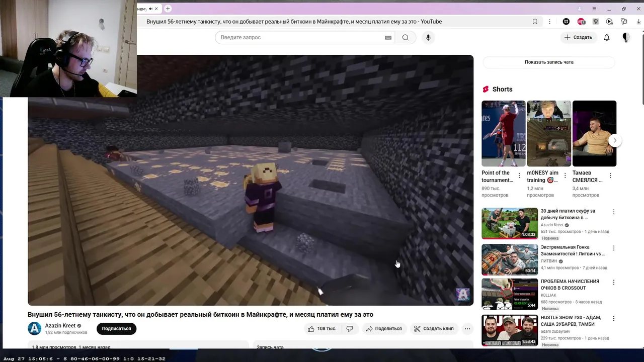
Task: Click the browser address bar page title
Action: point(294,22)
